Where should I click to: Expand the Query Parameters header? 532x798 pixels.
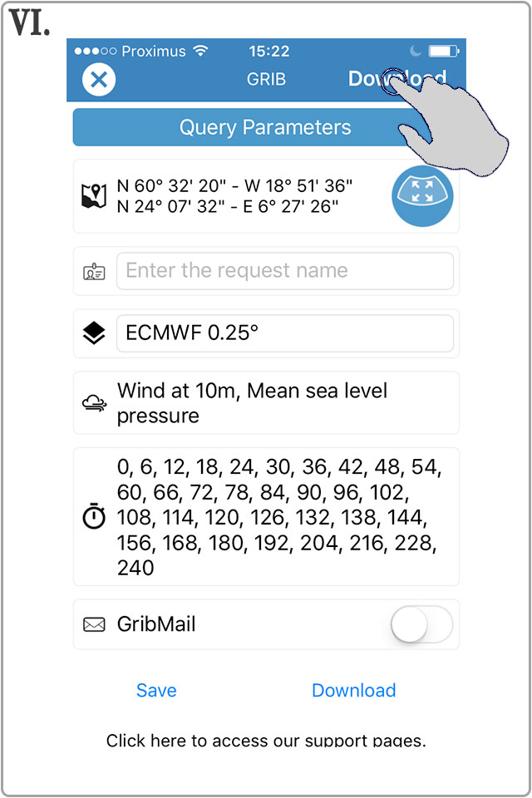point(266,127)
